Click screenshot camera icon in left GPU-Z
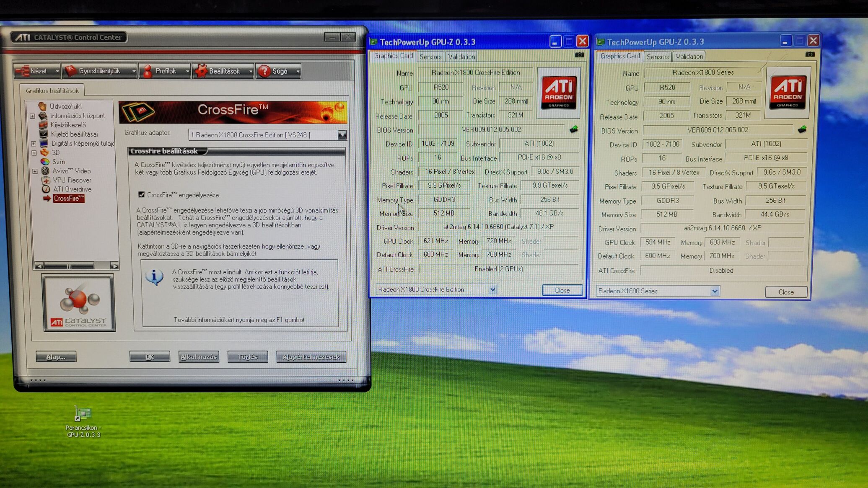868x488 pixels. [x=580, y=55]
